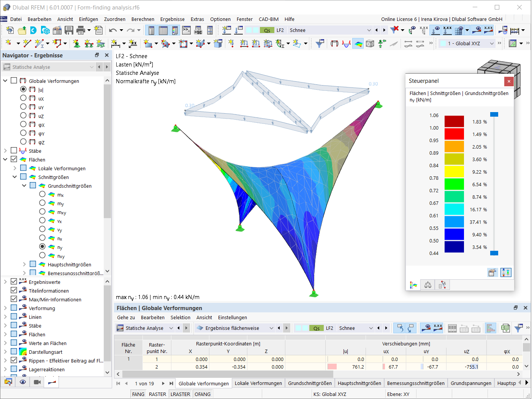Jump to last table page
Screen dimensions: 532x399
tap(171, 383)
